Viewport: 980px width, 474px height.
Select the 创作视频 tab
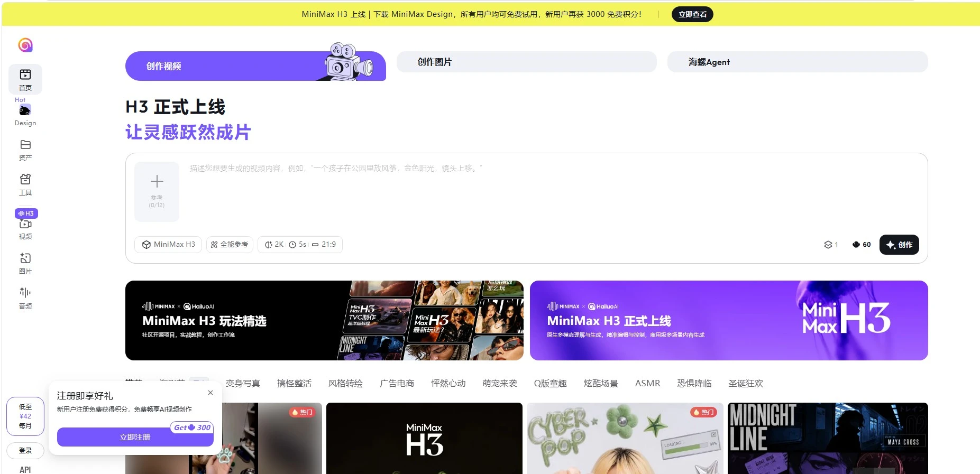point(255,66)
